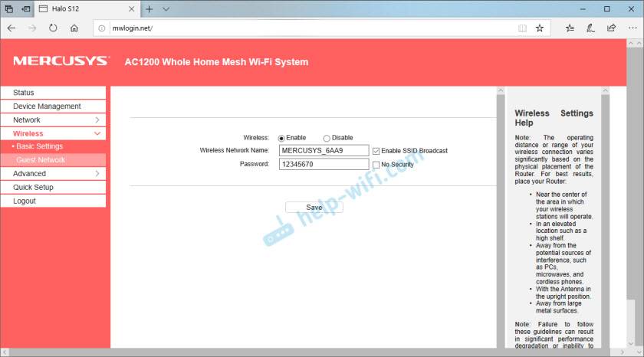
Task: Open the browser home page icon
Action: pos(74,28)
